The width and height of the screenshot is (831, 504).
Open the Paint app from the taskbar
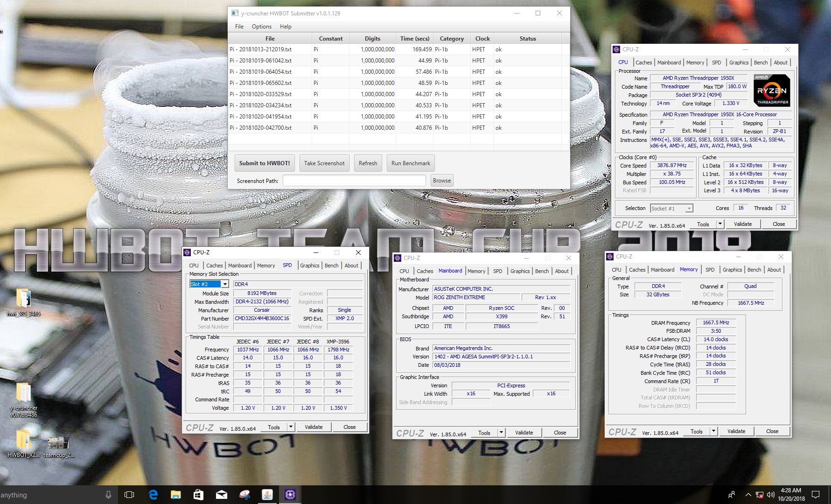click(x=244, y=495)
